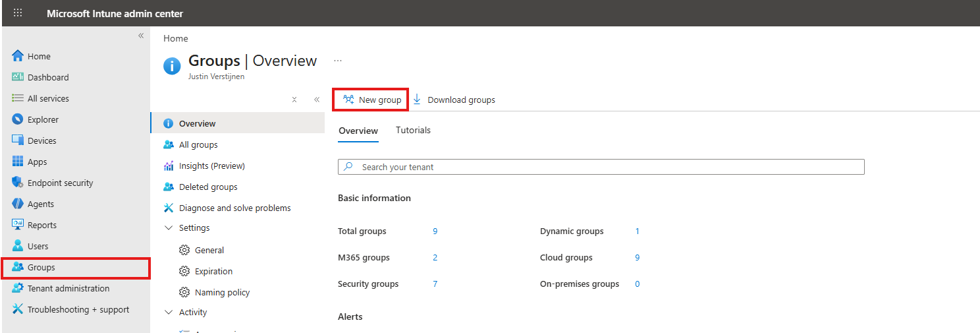This screenshot has height=333, width=980.
Task: Click the Naming policy gear icon
Action: (x=184, y=292)
